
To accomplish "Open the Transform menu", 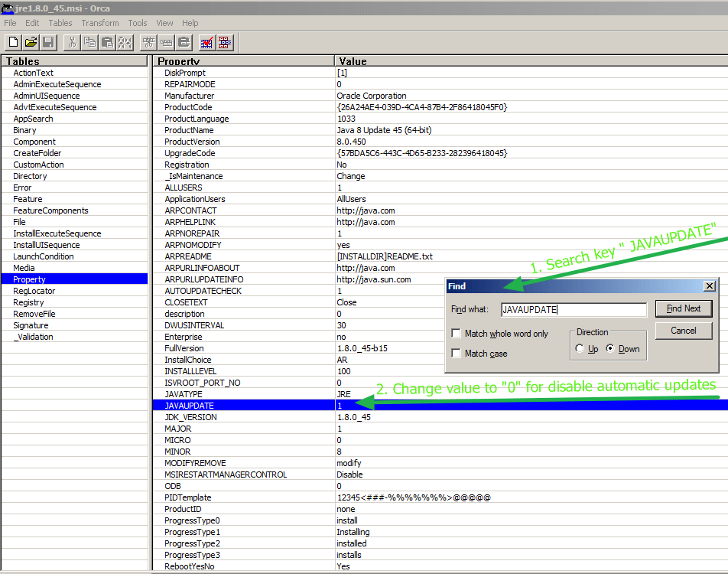I will coord(99,23).
